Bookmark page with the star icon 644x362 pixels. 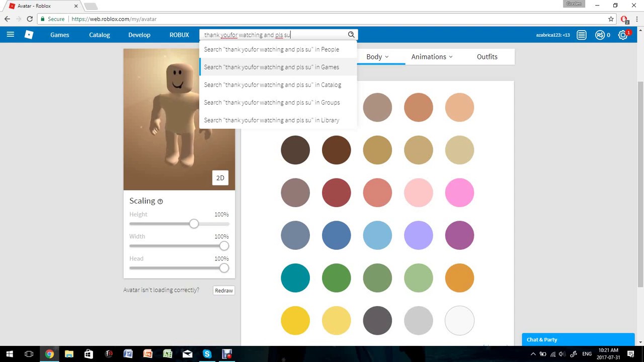[x=611, y=19]
